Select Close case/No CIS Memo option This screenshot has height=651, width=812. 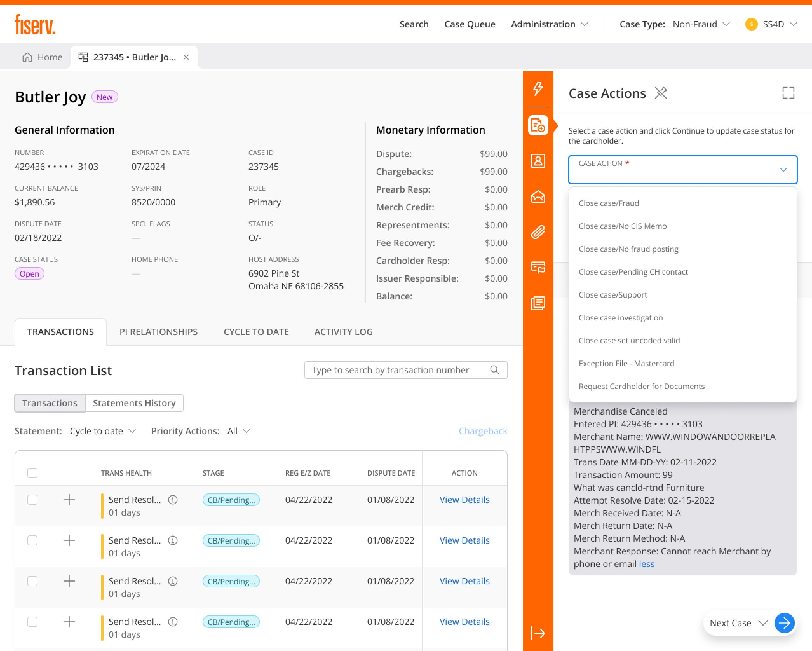tap(683, 226)
